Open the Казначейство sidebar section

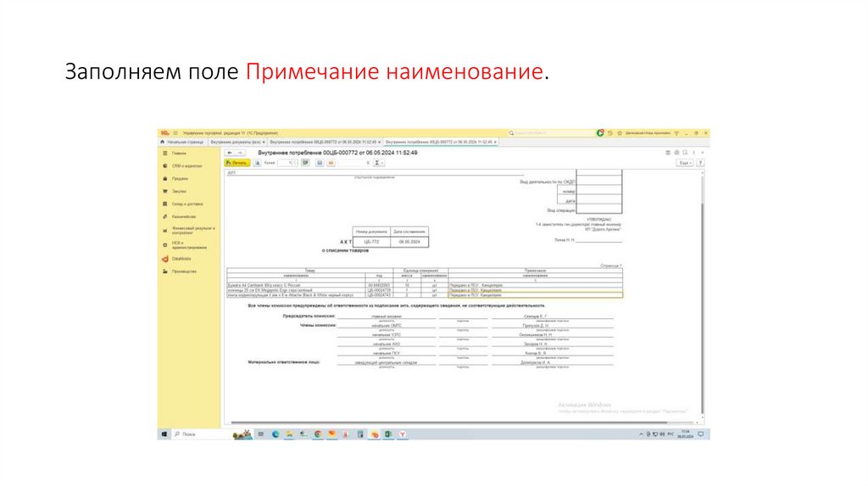183,217
